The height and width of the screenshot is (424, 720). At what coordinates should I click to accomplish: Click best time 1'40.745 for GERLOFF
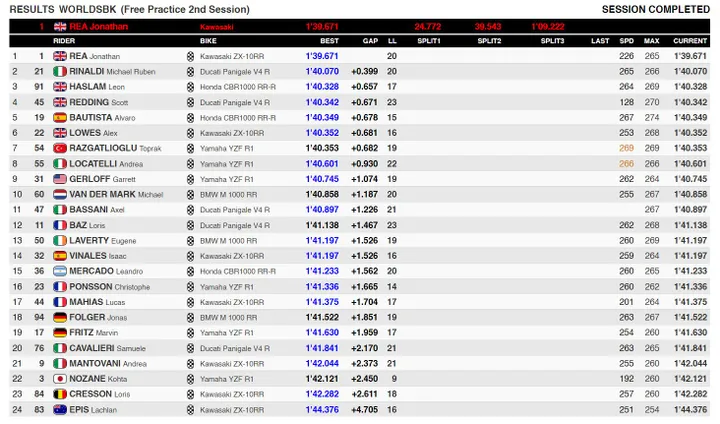coord(322,179)
